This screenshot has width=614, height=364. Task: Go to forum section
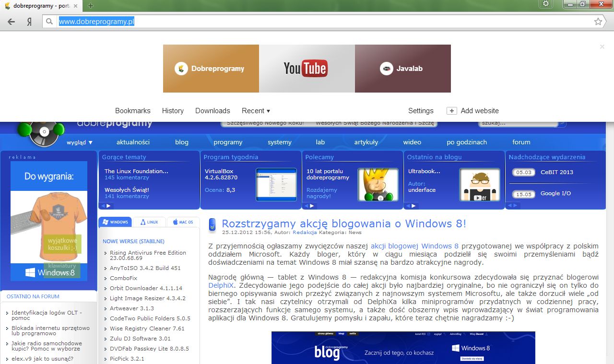(521, 142)
